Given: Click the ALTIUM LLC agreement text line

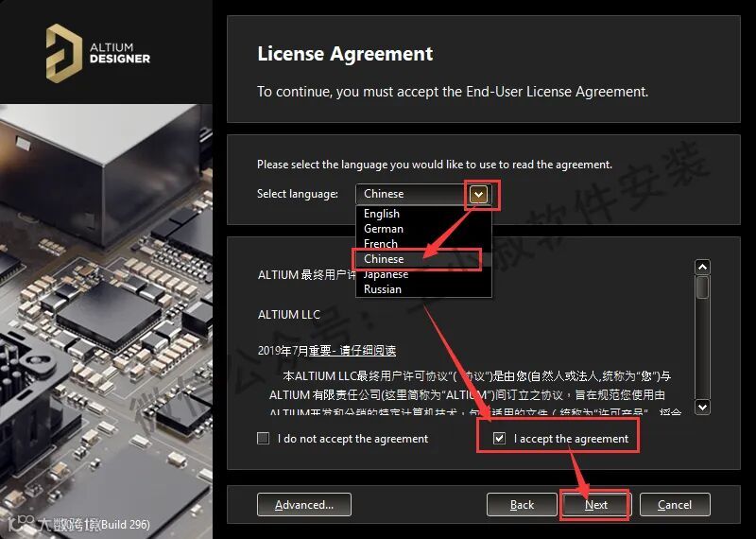Looking at the screenshot, I should point(289,315).
